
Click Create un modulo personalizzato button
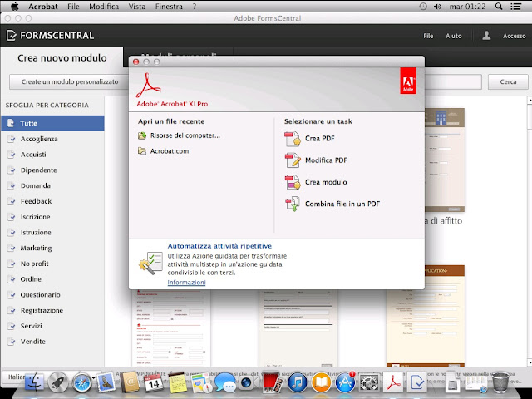(x=70, y=81)
